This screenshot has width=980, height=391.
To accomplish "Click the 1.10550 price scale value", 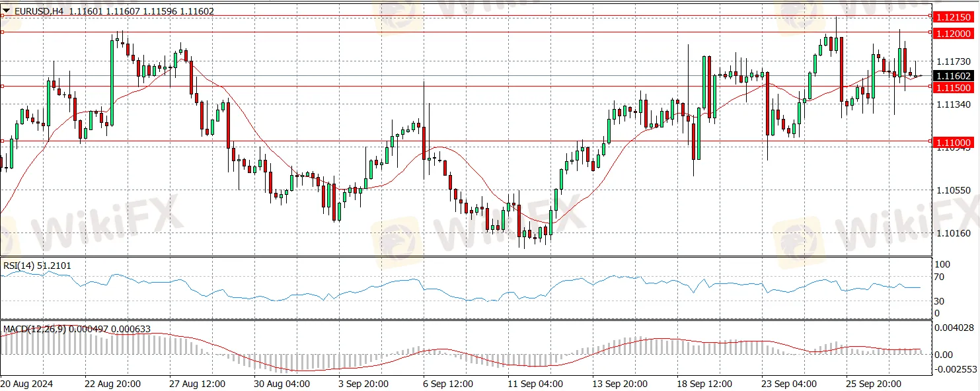I will pyautogui.click(x=954, y=190).
